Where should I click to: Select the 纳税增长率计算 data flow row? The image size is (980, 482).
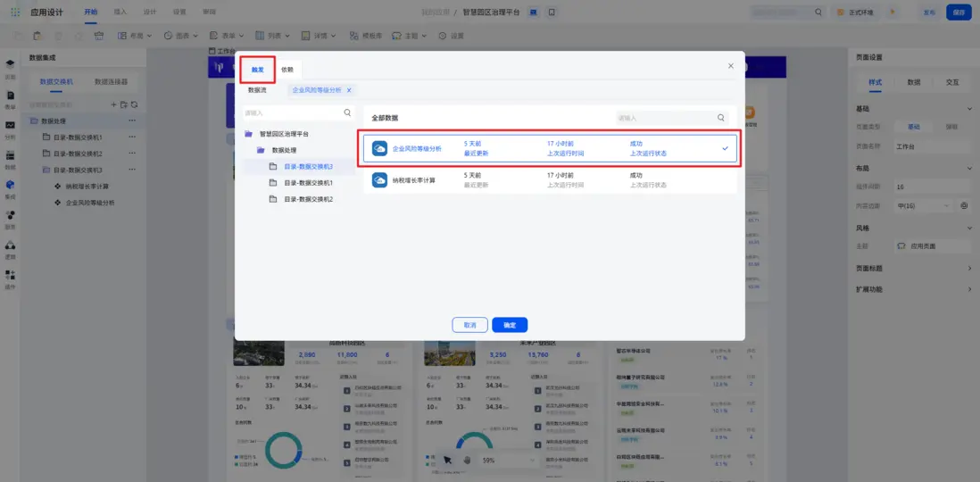[x=550, y=180]
